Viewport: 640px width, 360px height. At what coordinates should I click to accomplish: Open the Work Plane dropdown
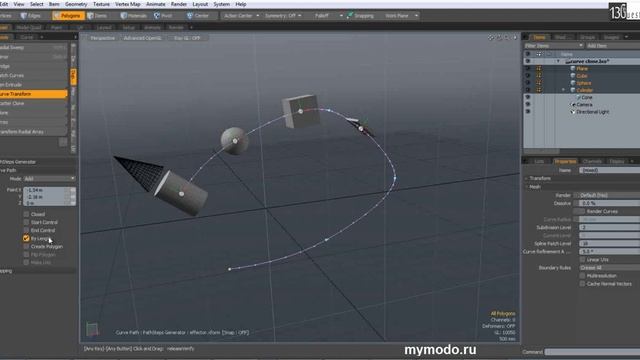tap(401, 16)
